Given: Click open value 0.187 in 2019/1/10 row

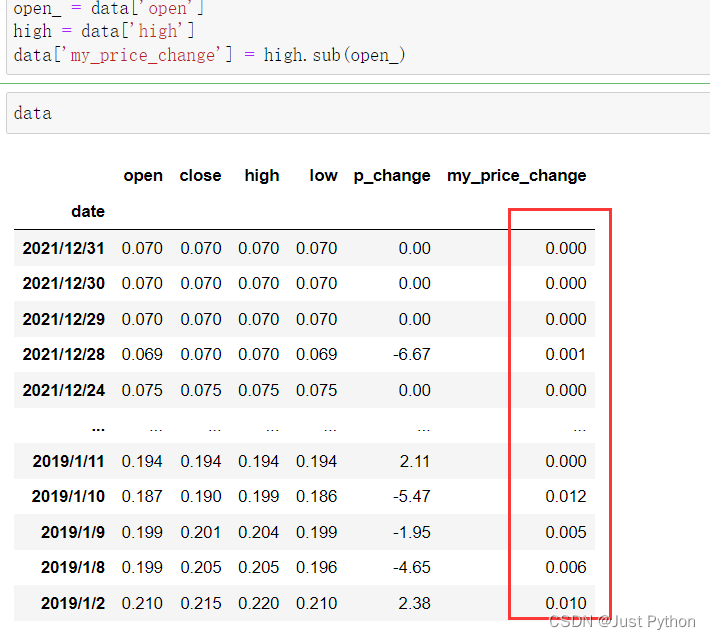Looking at the screenshot, I should 142,497.
